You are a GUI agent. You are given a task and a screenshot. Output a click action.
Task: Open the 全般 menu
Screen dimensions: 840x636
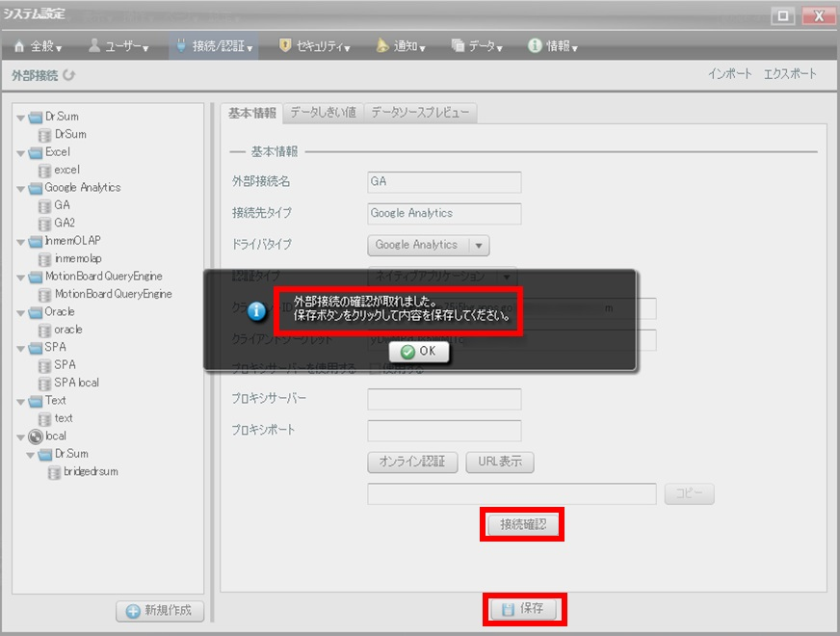[x=38, y=46]
